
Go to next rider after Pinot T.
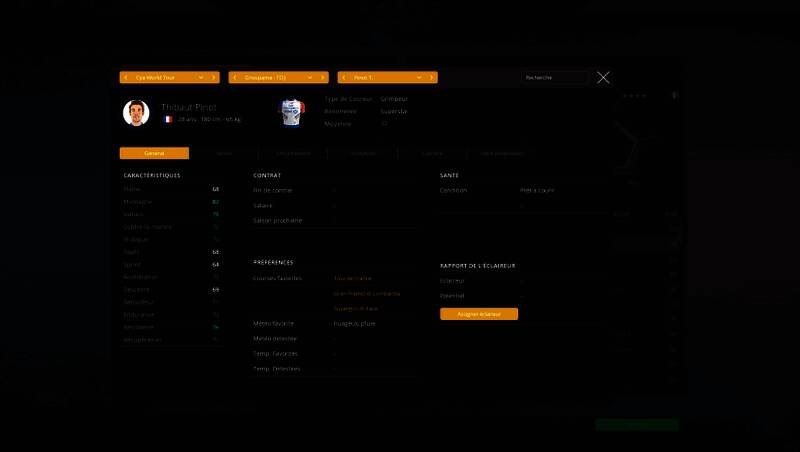419,77
